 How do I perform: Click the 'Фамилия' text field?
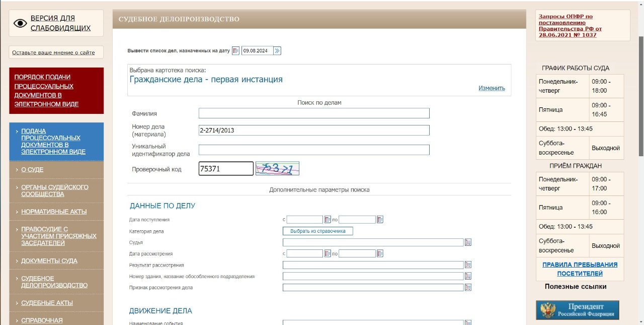point(314,113)
